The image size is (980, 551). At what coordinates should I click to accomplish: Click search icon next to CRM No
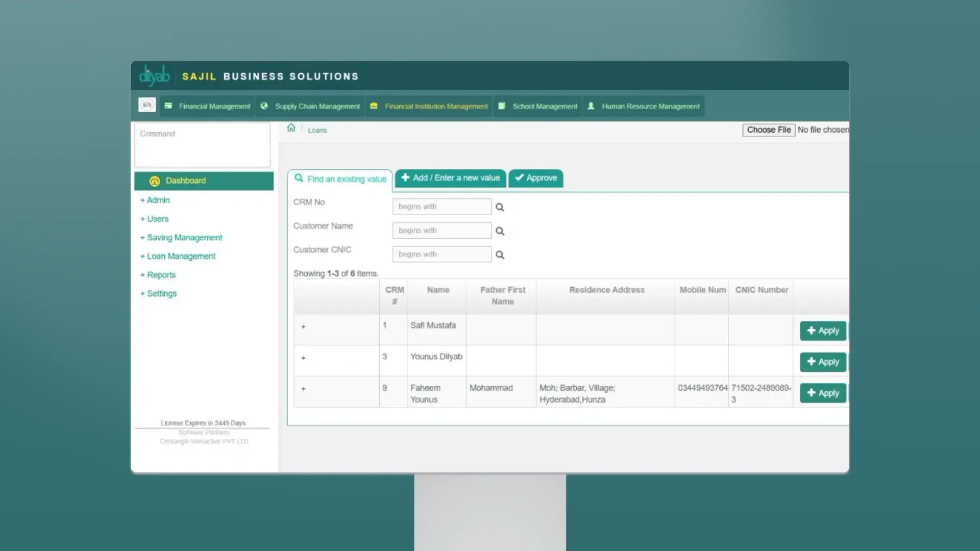pyautogui.click(x=500, y=207)
